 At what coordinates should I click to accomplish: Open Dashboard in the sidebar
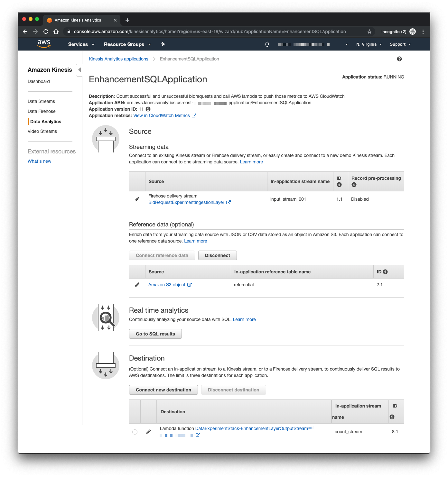click(x=39, y=81)
